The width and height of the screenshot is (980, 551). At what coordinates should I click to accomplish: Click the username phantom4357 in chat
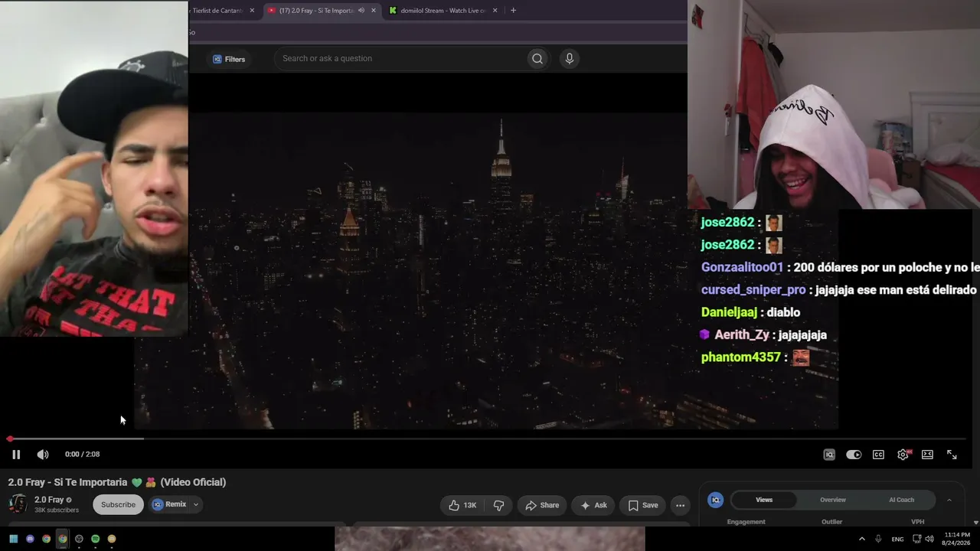click(x=740, y=357)
